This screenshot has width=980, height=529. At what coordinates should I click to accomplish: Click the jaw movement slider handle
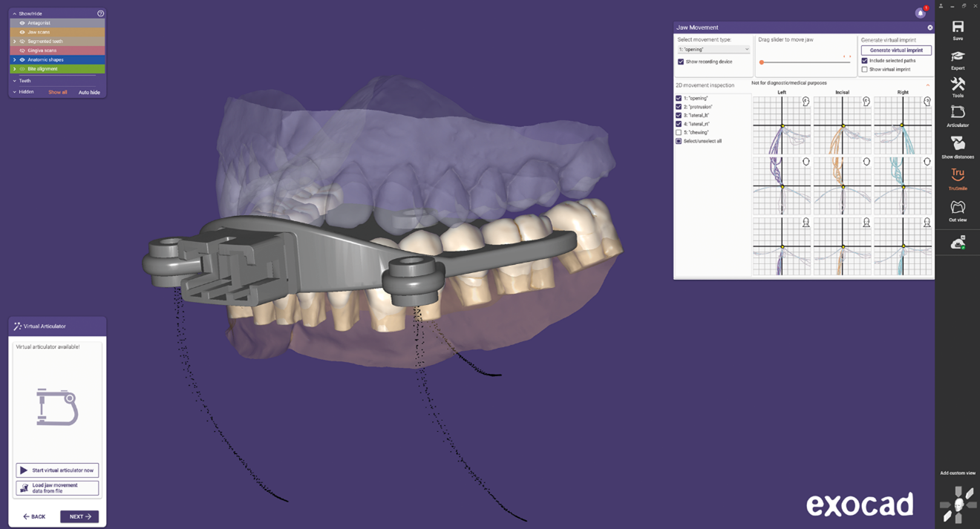point(762,62)
